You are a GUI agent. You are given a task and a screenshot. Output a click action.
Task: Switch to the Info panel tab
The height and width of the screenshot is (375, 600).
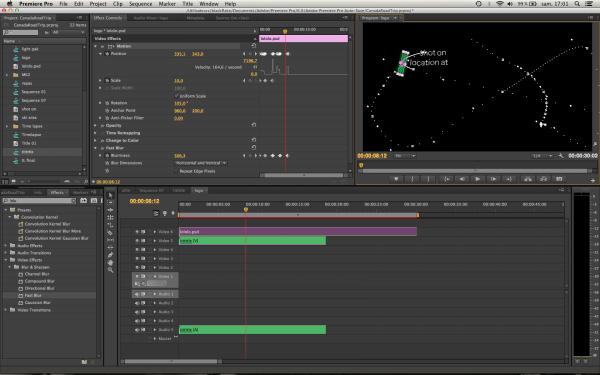coord(38,192)
